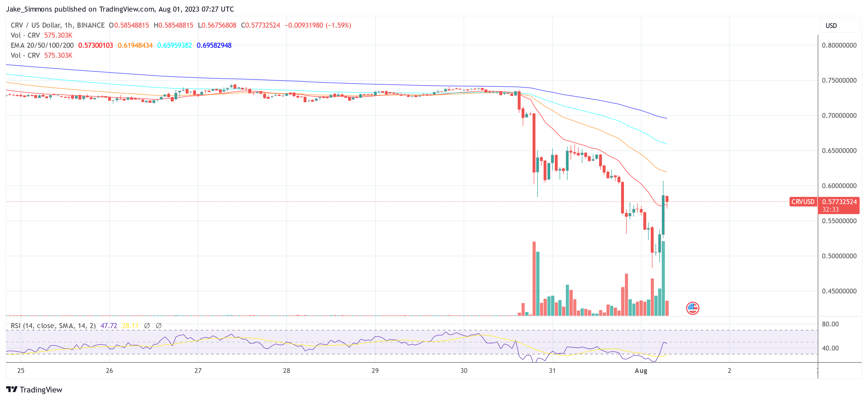The image size is (868, 400).
Task: Click the second Vol · CRV legend under EMA
Action: pyautogui.click(x=41, y=55)
